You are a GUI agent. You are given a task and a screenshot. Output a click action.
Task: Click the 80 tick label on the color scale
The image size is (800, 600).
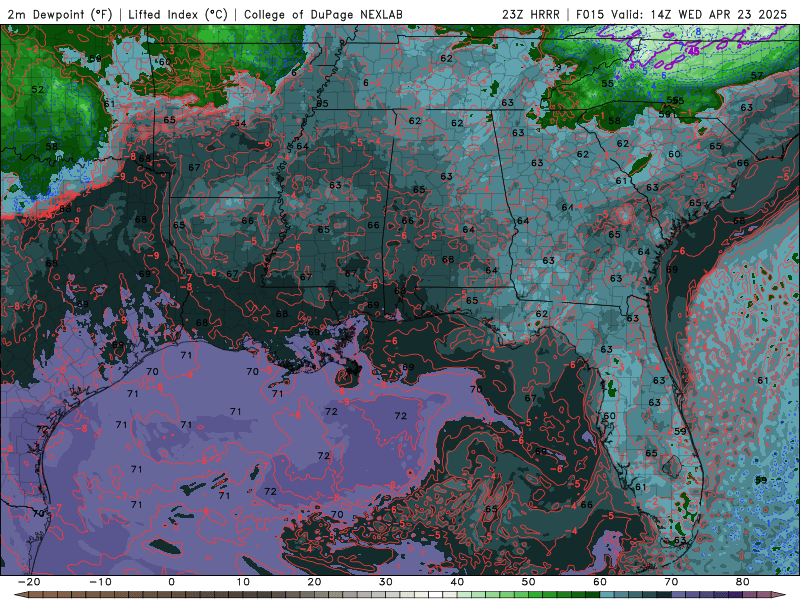pos(743,582)
